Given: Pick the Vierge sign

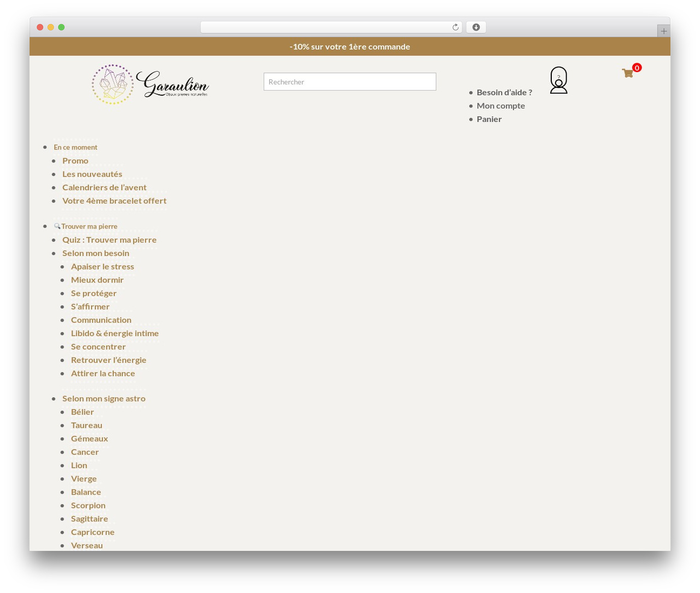Looking at the screenshot, I should (x=84, y=479).
